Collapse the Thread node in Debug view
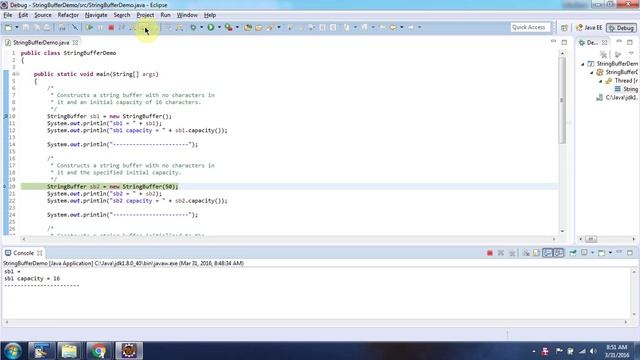 coord(600,81)
